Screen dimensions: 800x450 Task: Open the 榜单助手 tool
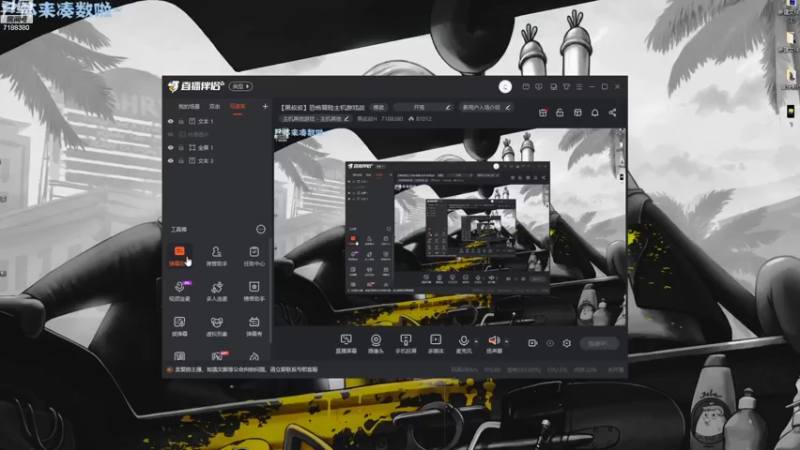coord(254,291)
